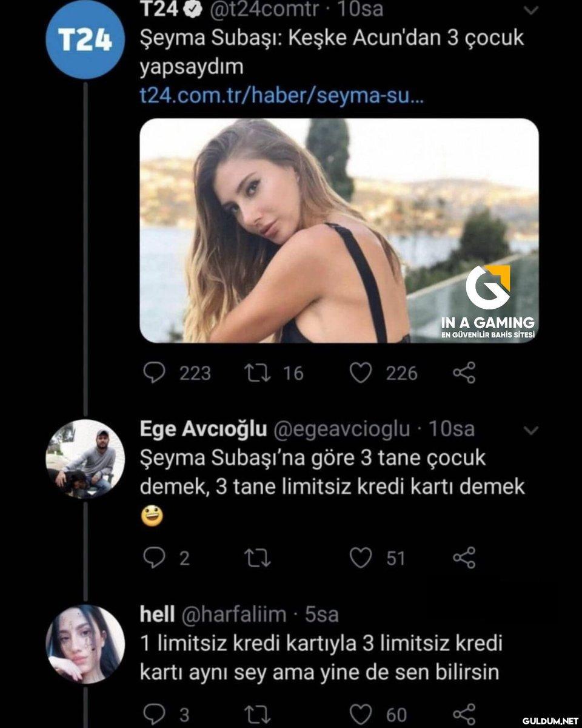Viewport: 582px width, 728px height.
Task: View the T24 profile avatar
Action: 85,40
